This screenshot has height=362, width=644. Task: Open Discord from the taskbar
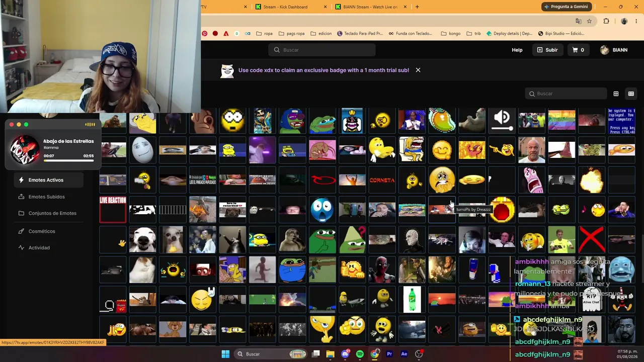pos(345,354)
